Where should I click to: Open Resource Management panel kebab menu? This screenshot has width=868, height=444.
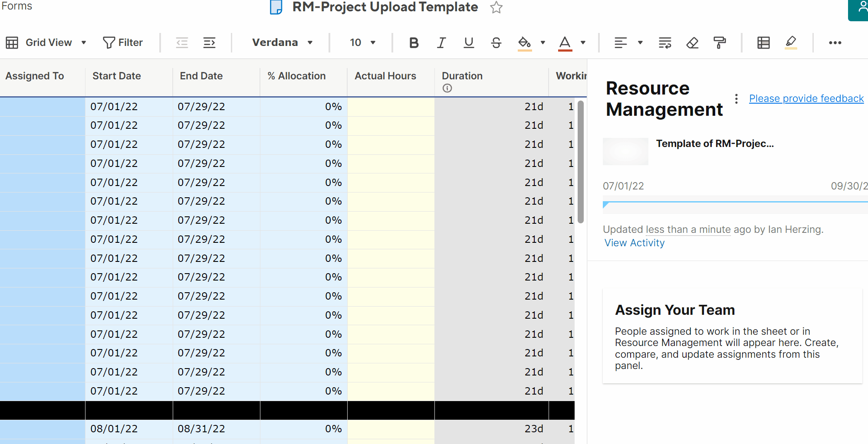736,99
